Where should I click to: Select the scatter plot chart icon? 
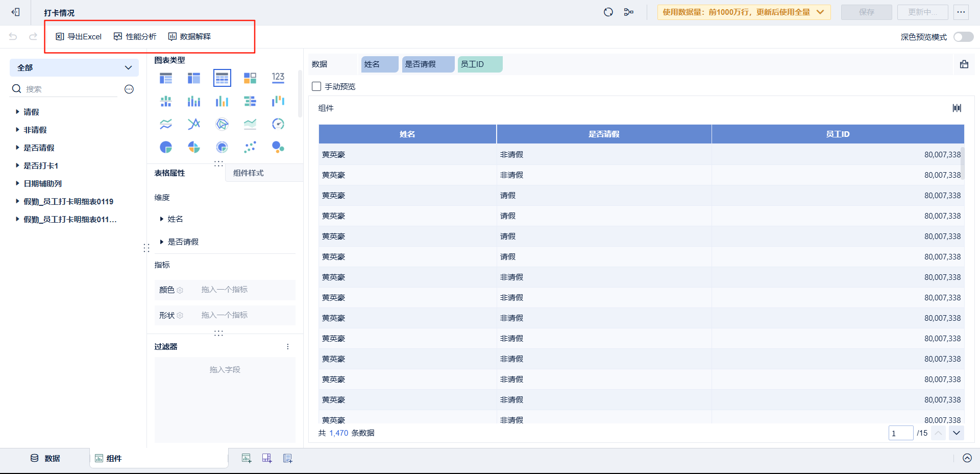250,148
